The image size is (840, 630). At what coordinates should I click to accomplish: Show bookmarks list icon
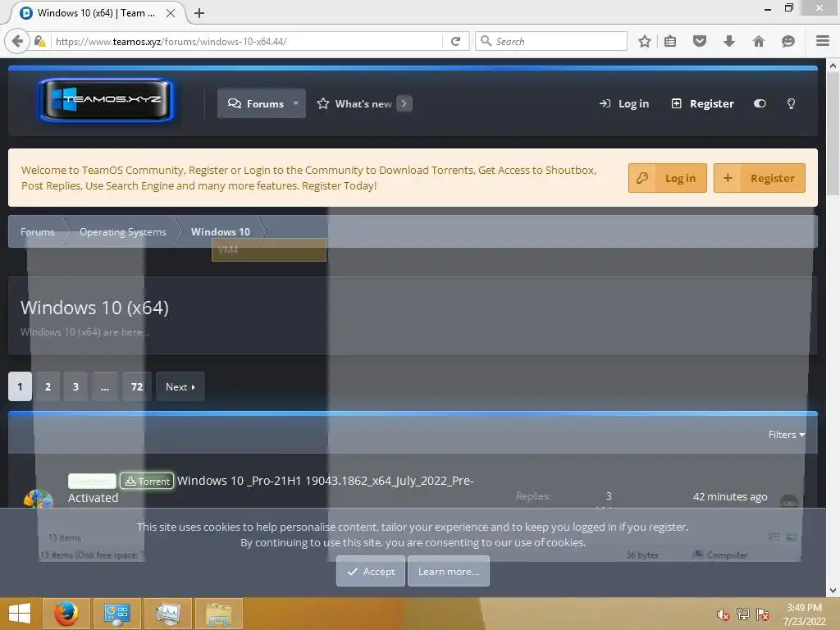click(x=669, y=41)
